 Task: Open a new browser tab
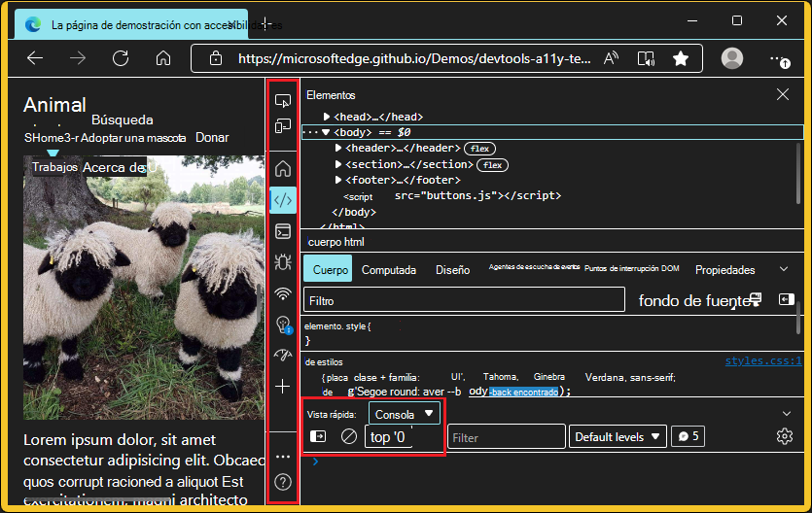tap(265, 23)
